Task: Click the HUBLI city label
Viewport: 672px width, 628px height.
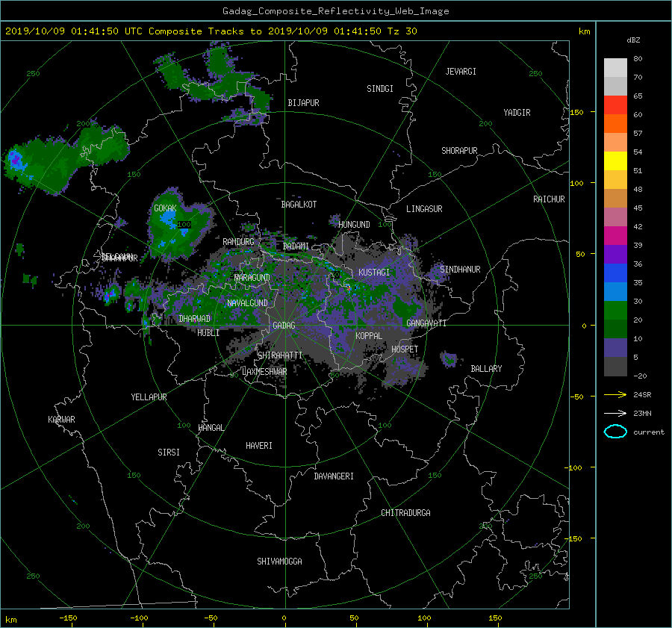Action: coord(208,332)
